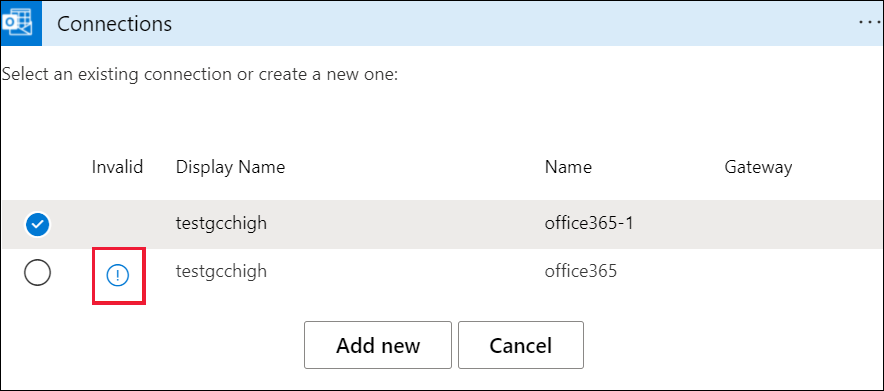Click the invalid warning icon for office365

[x=118, y=276]
